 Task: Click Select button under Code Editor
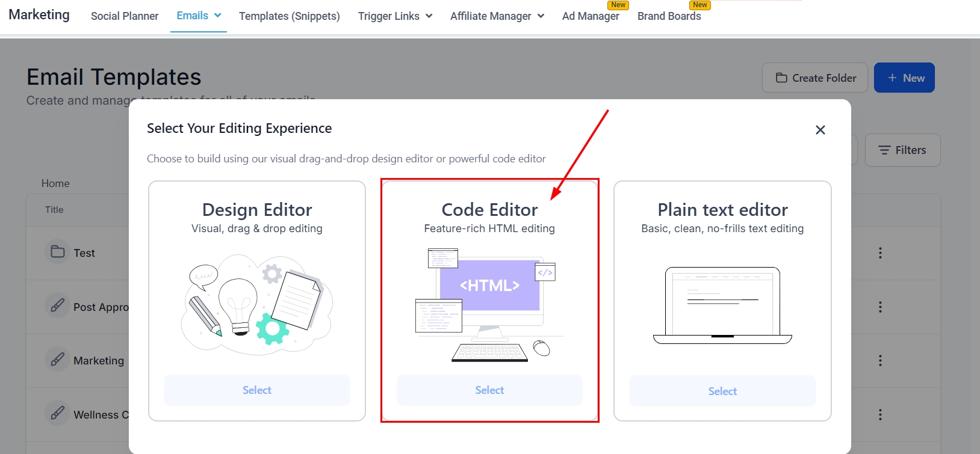489,390
